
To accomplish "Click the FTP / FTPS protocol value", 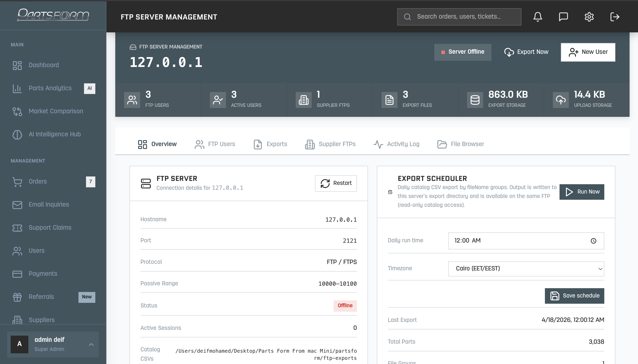I will click(342, 262).
